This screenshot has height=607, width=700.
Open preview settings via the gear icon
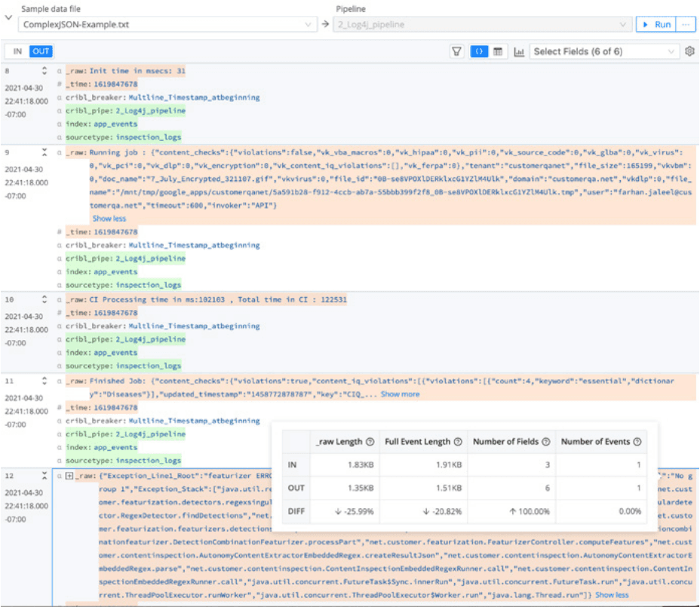690,51
